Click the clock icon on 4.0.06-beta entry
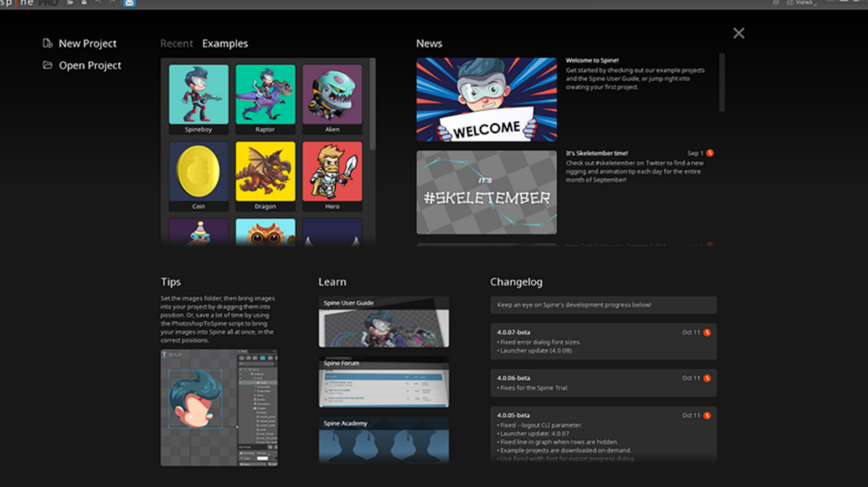 (707, 378)
